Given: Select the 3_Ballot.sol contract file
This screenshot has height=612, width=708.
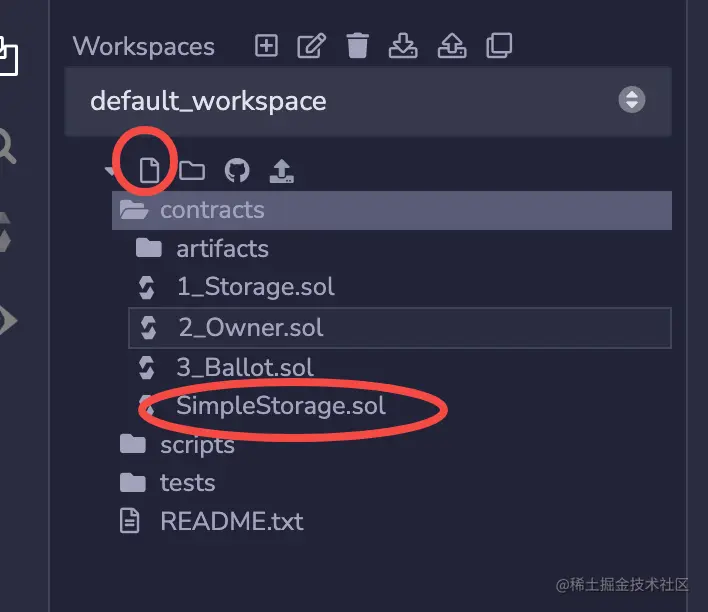Looking at the screenshot, I should [x=245, y=367].
